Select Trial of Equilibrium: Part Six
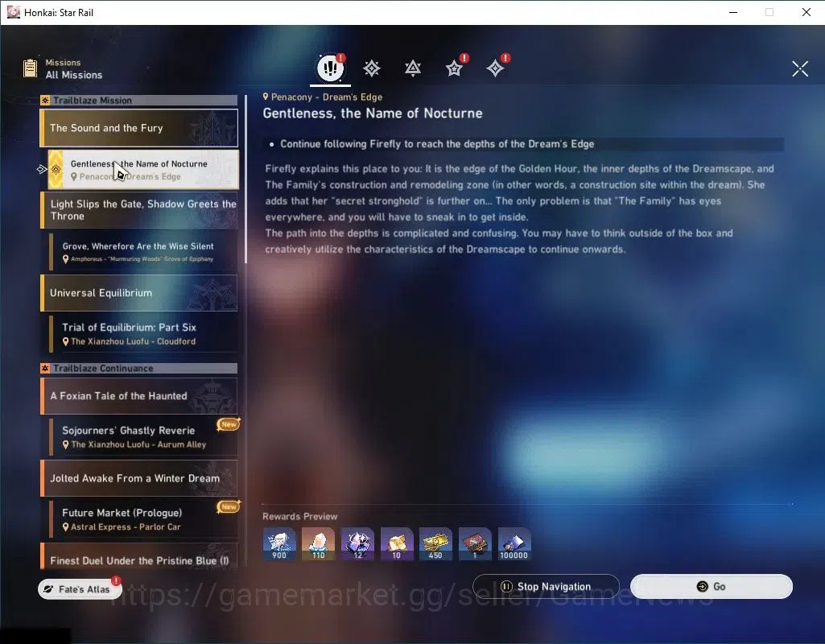825x644 pixels. click(143, 333)
